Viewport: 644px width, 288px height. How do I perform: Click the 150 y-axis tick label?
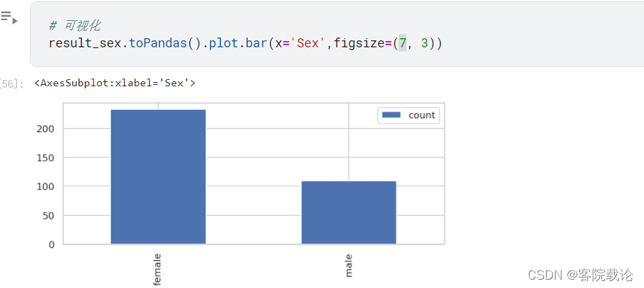45,157
